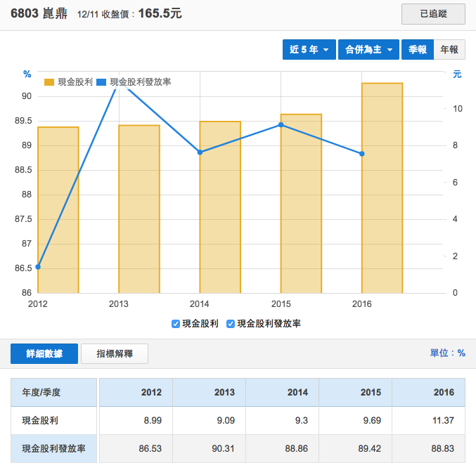The width and height of the screenshot is (476, 470).
Task: Open the 指標解釋 explanation tab
Action: [x=115, y=353]
